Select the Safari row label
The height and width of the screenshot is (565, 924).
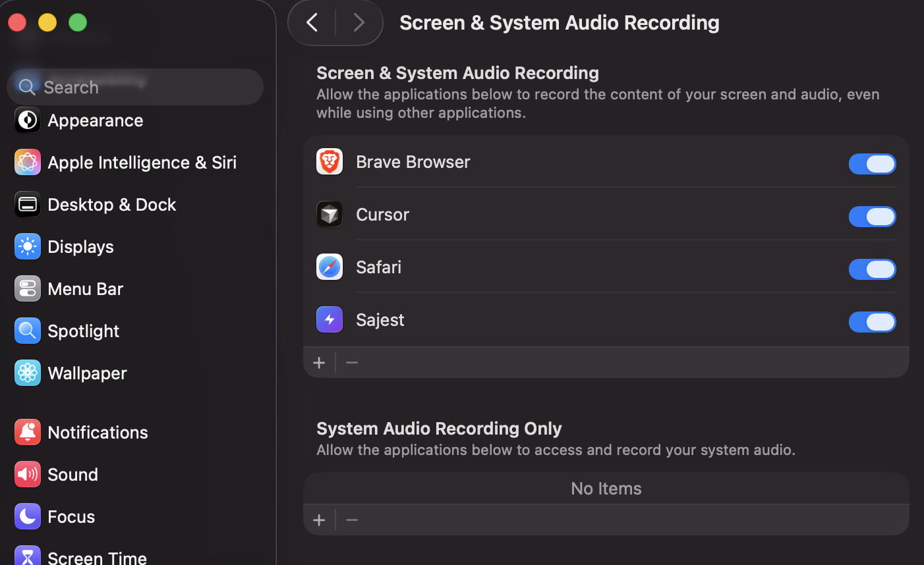(x=378, y=267)
